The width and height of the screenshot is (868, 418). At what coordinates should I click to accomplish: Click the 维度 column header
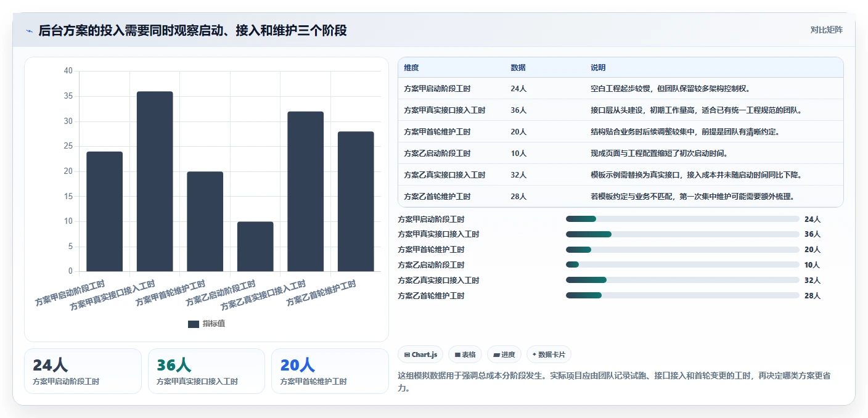tap(411, 68)
